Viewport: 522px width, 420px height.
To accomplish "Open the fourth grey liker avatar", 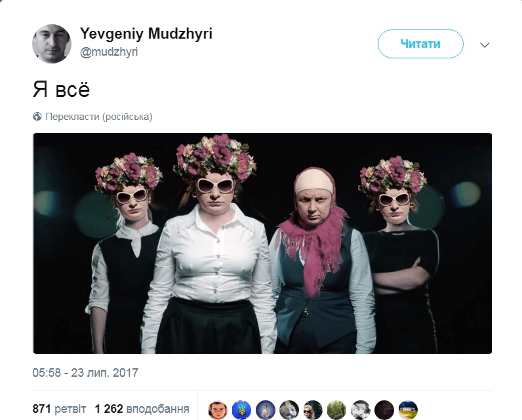I will 289,410.
